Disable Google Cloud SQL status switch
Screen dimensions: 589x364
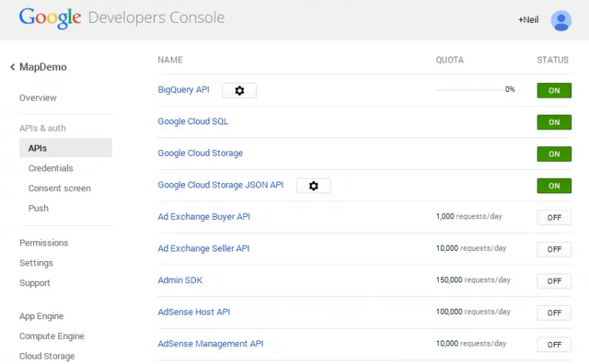point(554,122)
